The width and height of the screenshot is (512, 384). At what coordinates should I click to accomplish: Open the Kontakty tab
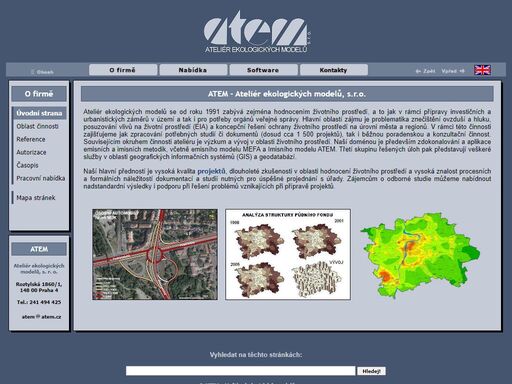click(x=334, y=70)
